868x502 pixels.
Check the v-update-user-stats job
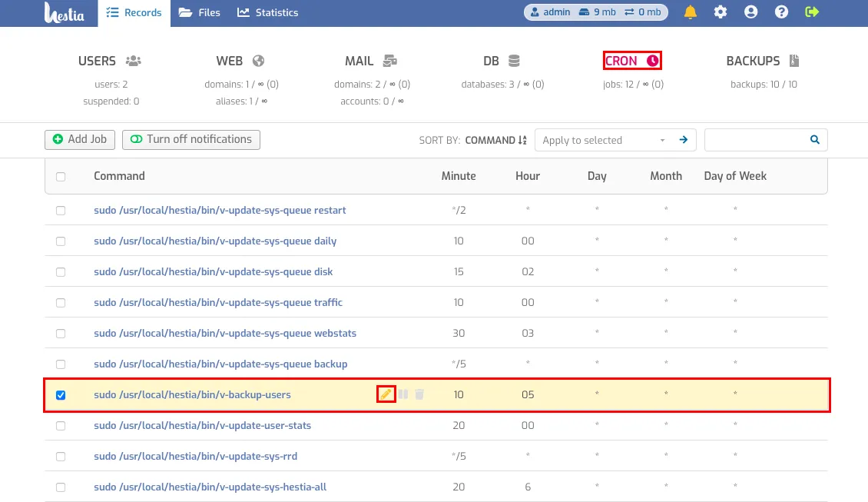click(x=61, y=426)
